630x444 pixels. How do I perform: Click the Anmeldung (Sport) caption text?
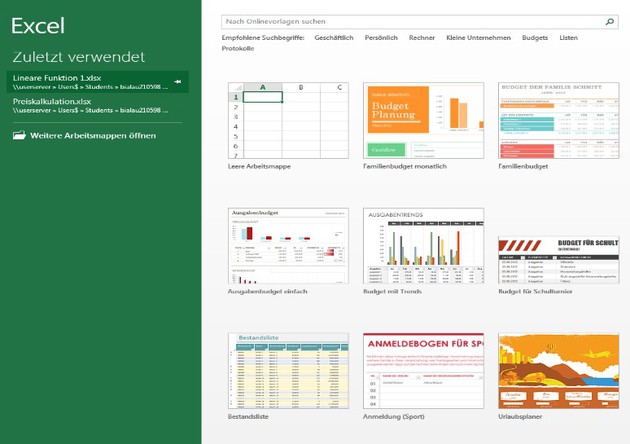click(x=394, y=417)
